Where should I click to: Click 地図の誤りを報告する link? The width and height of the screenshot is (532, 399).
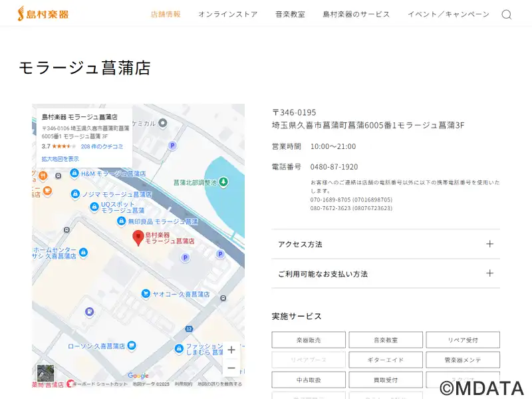[x=220, y=384]
